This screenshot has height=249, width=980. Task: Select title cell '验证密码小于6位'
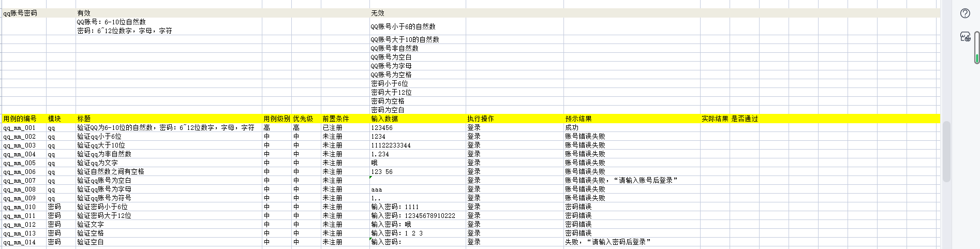[169, 207]
